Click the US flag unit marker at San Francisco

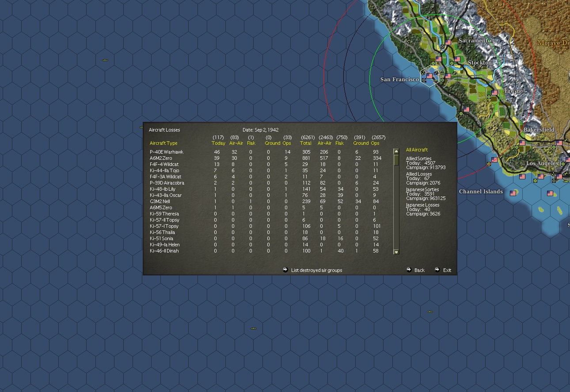tap(429, 76)
